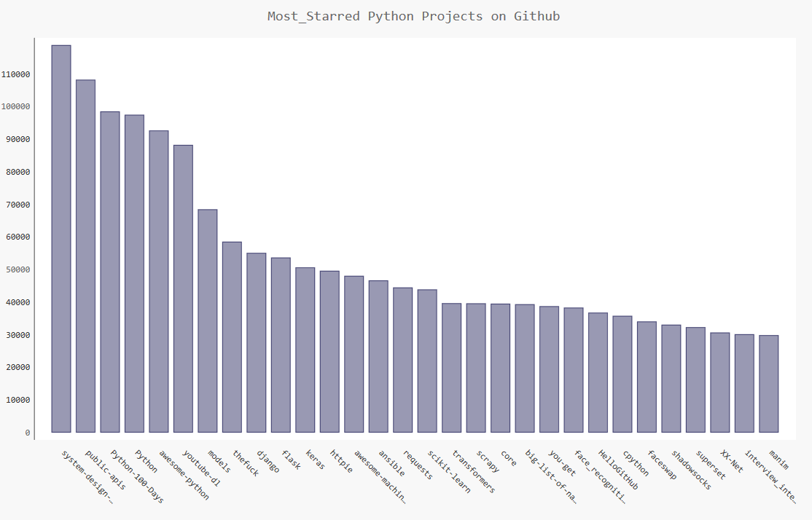Pick the youtube-dl bar
Screen dimensions: 812x520
tap(183, 288)
